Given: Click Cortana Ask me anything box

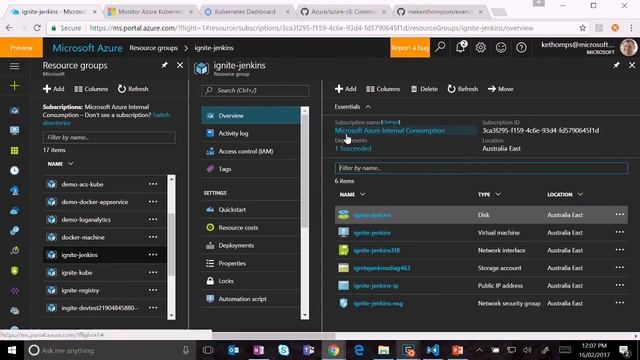Looking at the screenshot, I should (x=109, y=350).
